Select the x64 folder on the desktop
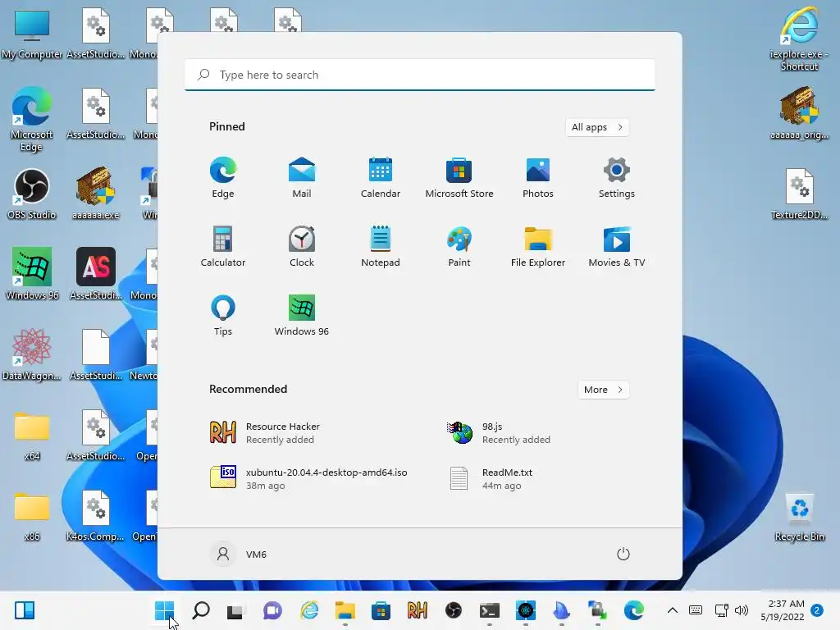The width and height of the screenshot is (840, 630). (x=32, y=435)
